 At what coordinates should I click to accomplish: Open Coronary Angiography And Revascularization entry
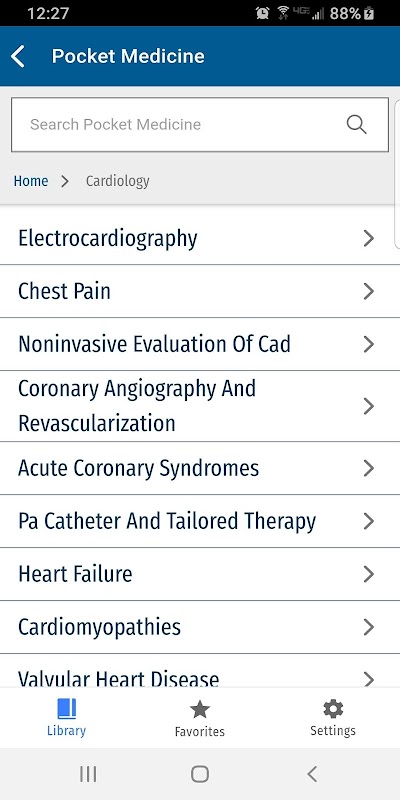[200, 406]
